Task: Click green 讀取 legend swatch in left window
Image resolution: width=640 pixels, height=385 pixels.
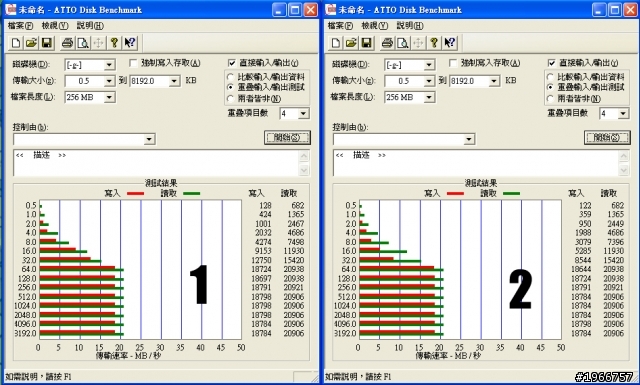Action: [x=191, y=193]
